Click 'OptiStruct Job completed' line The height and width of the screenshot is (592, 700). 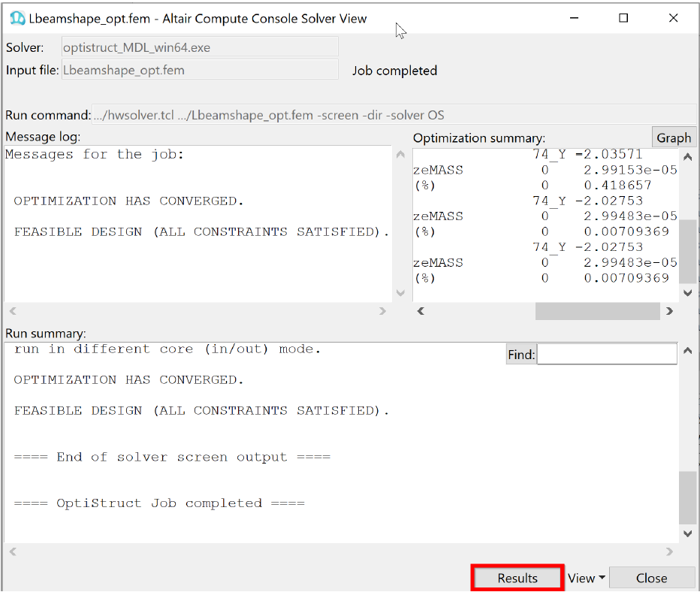point(159,503)
